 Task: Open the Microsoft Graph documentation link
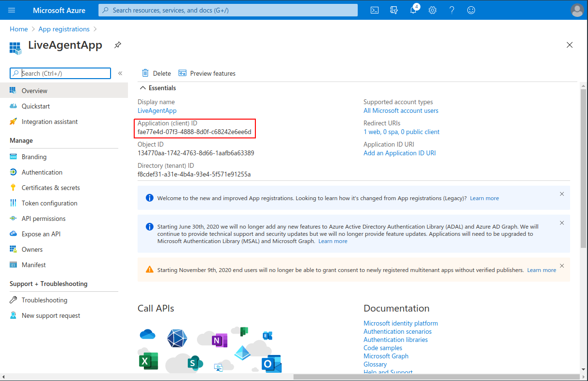pyautogui.click(x=386, y=356)
